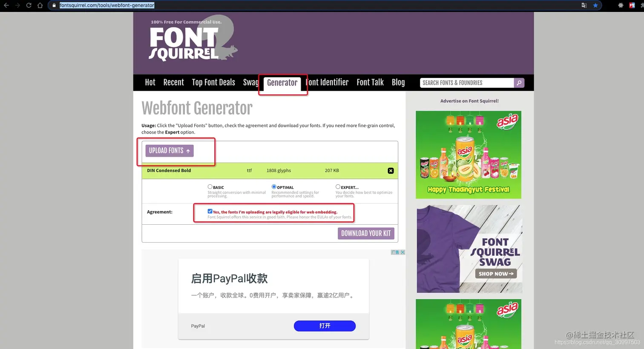The width and height of the screenshot is (644, 349).
Task: Close the PayPal ad with X icon
Action: pyautogui.click(x=402, y=252)
